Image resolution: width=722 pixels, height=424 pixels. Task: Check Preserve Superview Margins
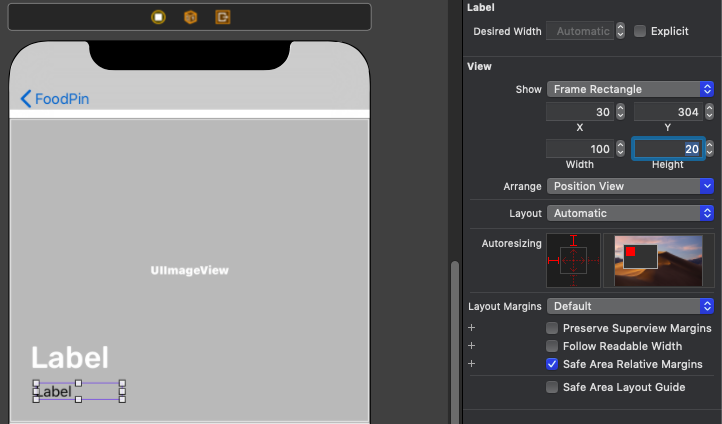tap(552, 328)
